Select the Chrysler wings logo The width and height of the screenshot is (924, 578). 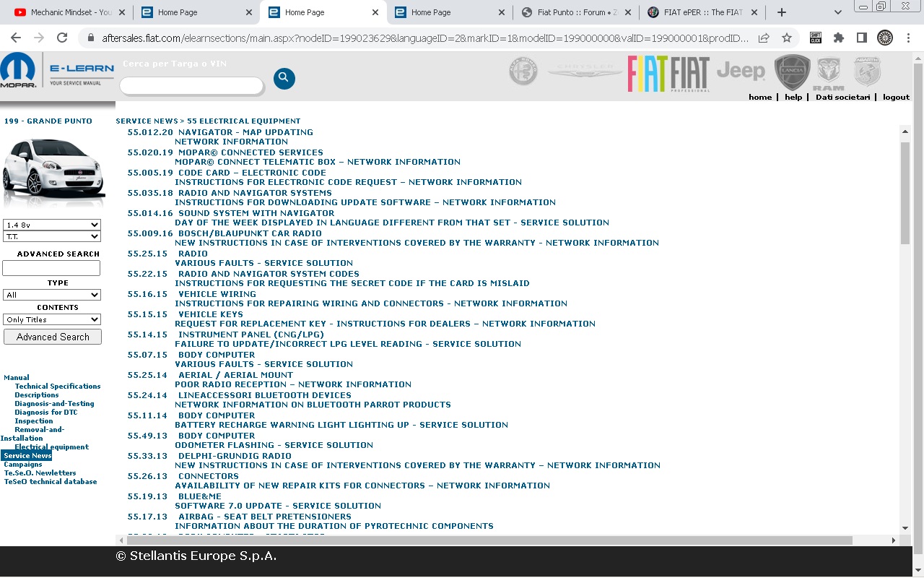(x=585, y=71)
